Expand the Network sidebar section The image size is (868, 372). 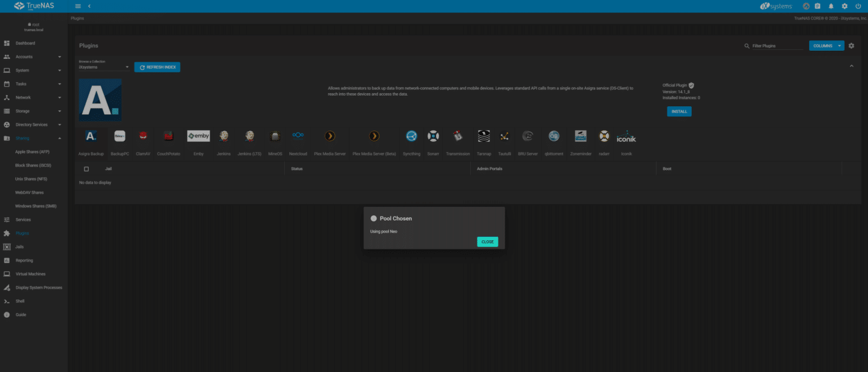[x=34, y=97]
